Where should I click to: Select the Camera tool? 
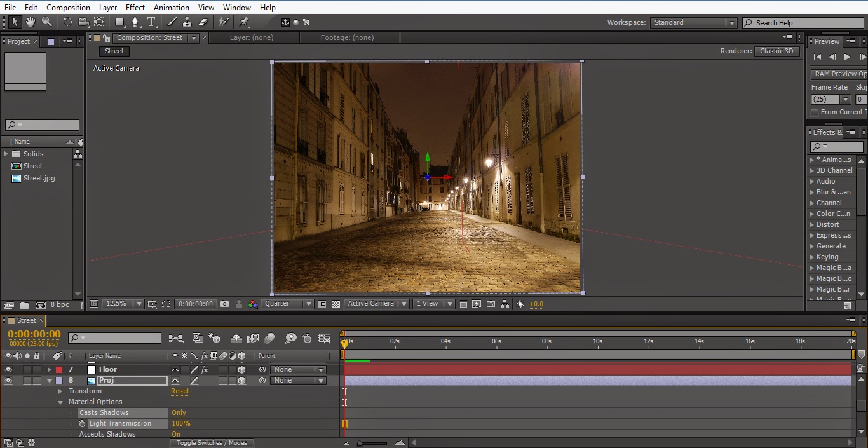(83, 21)
